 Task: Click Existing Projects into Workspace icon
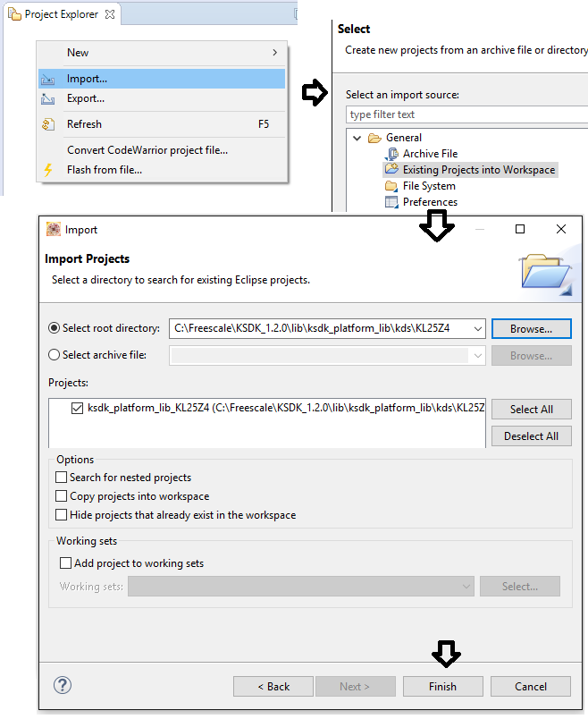391,169
